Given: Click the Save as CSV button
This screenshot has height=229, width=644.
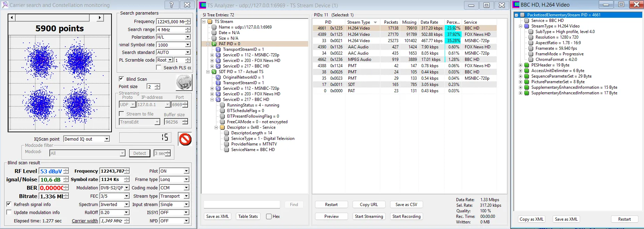Looking at the screenshot, I should click(406, 205).
